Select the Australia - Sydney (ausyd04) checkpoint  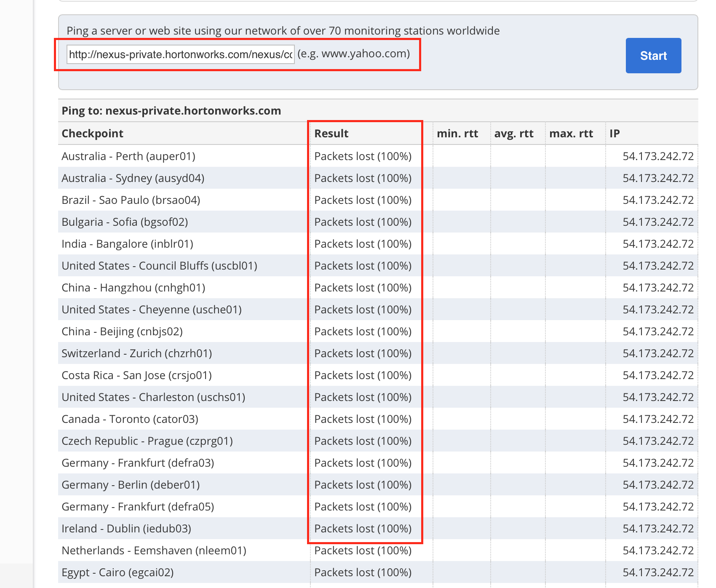pos(133,178)
